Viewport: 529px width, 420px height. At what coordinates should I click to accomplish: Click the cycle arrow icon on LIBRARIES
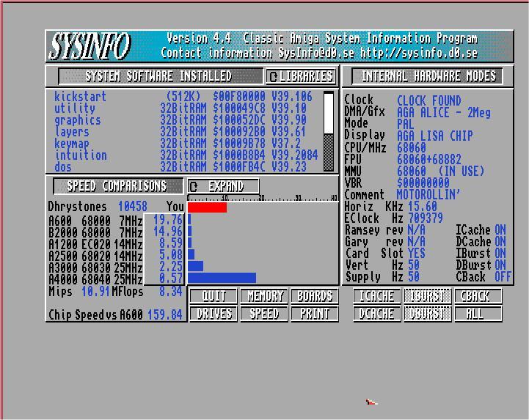coord(274,77)
